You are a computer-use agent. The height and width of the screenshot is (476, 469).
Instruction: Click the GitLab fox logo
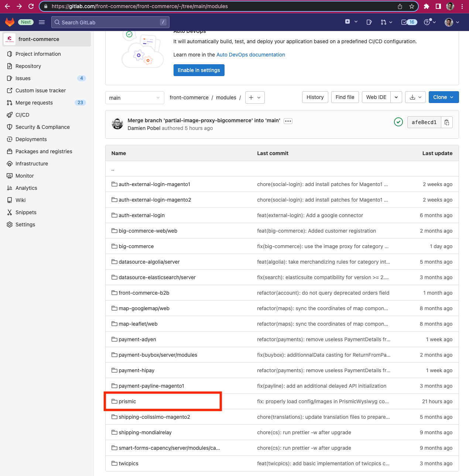tap(10, 22)
